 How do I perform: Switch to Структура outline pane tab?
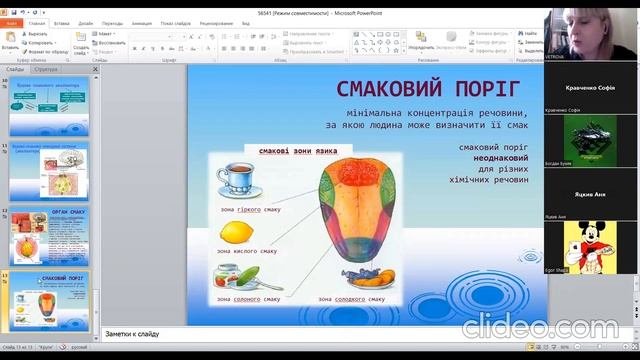click(46, 69)
